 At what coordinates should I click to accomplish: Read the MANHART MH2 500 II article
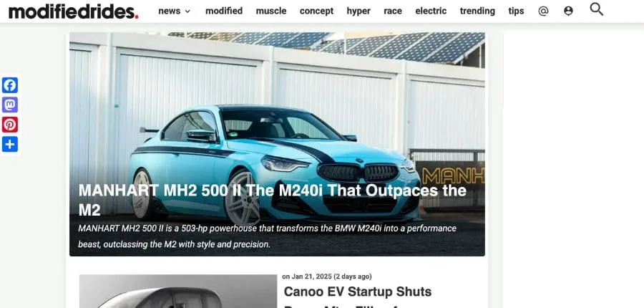273,200
